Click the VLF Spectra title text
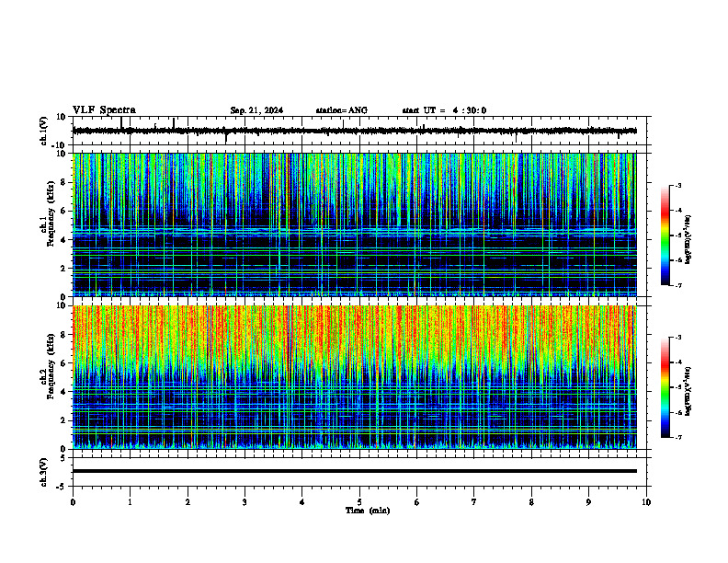728x563 pixels. coord(104,110)
